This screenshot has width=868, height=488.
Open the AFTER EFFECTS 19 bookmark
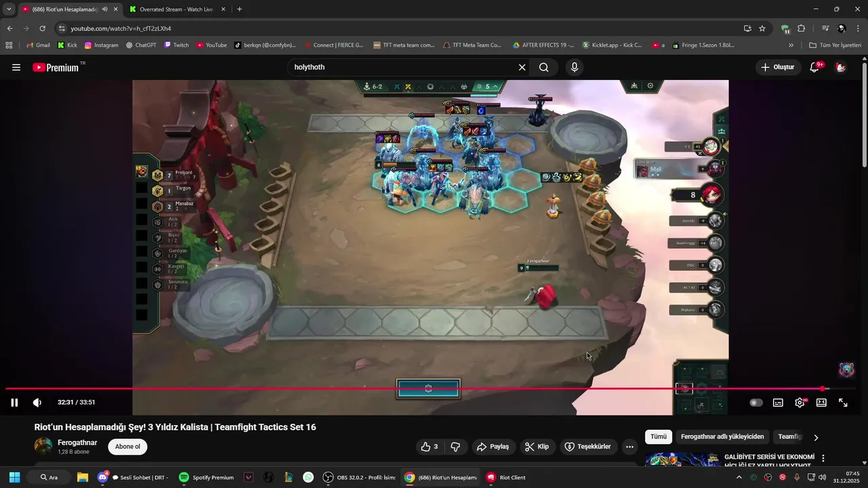(543, 45)
